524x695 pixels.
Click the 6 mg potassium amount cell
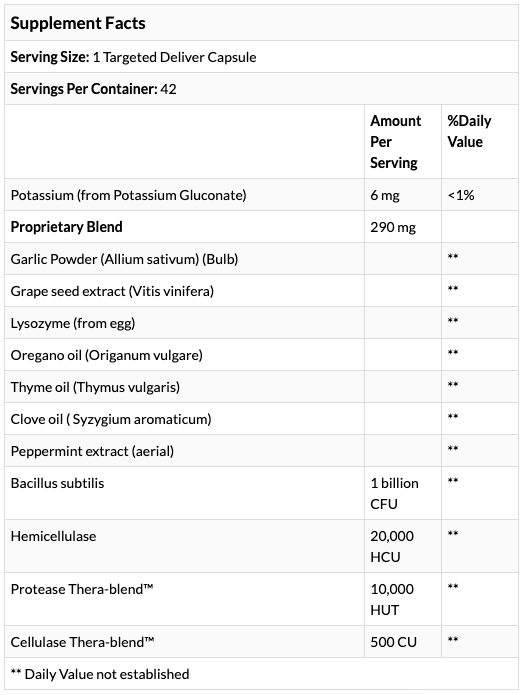click(385, 195)
